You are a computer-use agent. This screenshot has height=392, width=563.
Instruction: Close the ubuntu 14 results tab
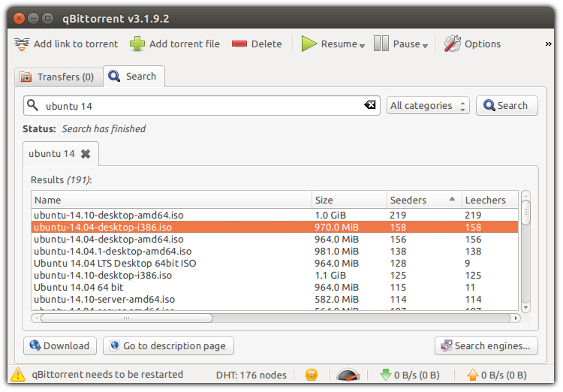[x=86, y=154]
